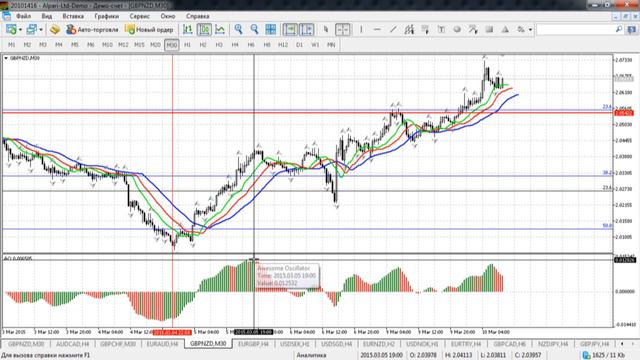640x360 pixels.
Task: Open dropdown arrow next to New Chart
Action: [20, 29]
